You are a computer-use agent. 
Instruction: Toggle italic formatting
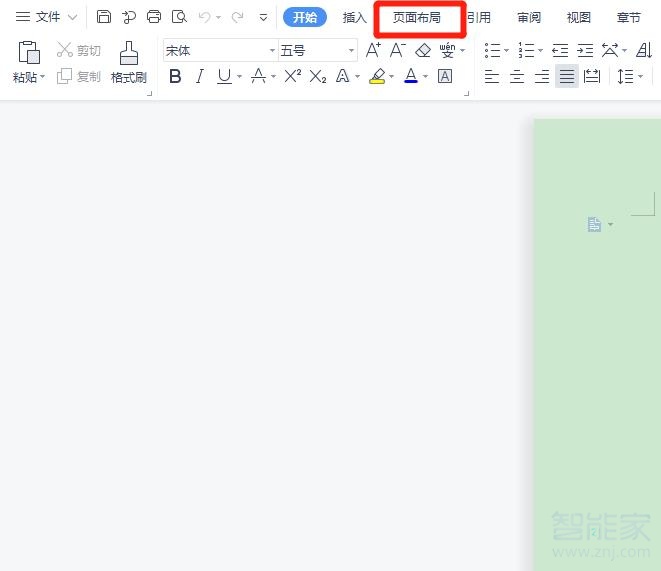click(x=199, y=76)
